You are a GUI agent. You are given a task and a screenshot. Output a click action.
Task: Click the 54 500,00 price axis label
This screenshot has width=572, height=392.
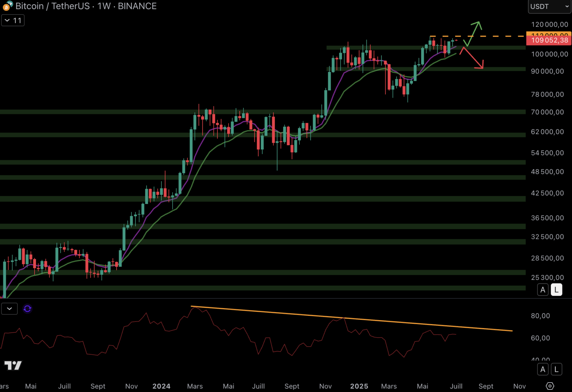click(547, 153)
